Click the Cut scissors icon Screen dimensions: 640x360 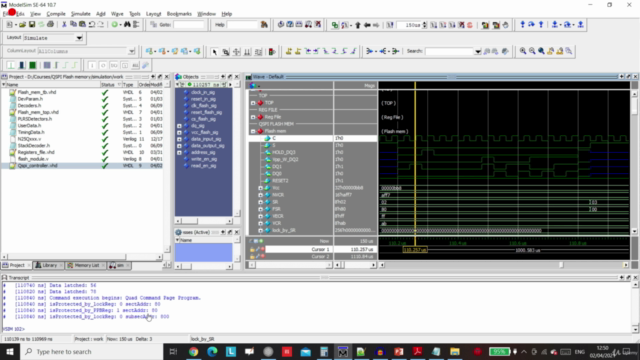click(64, 25)
